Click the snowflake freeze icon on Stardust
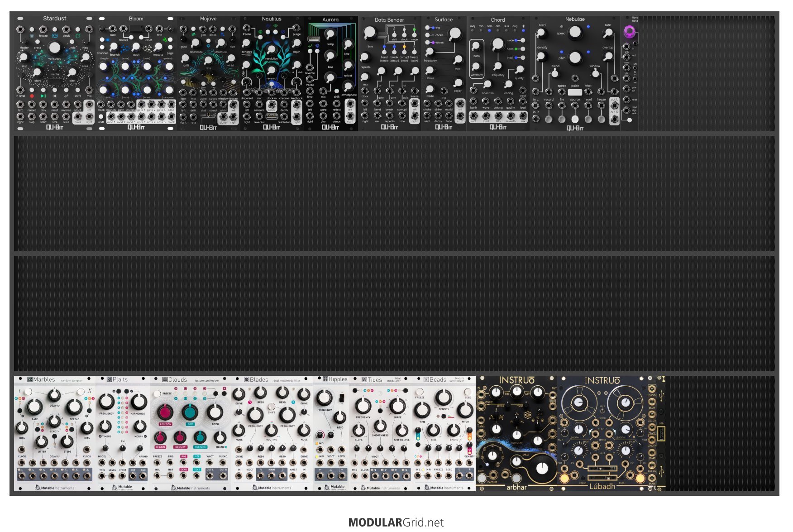The height and width of the screenshot is (532, 793). [x=32, y=36]
